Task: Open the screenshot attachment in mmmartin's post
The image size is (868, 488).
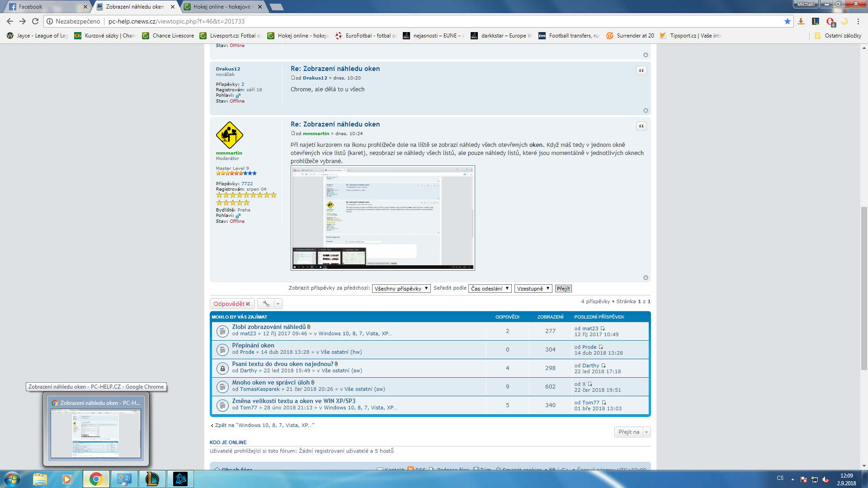Action: click(382, 218)
